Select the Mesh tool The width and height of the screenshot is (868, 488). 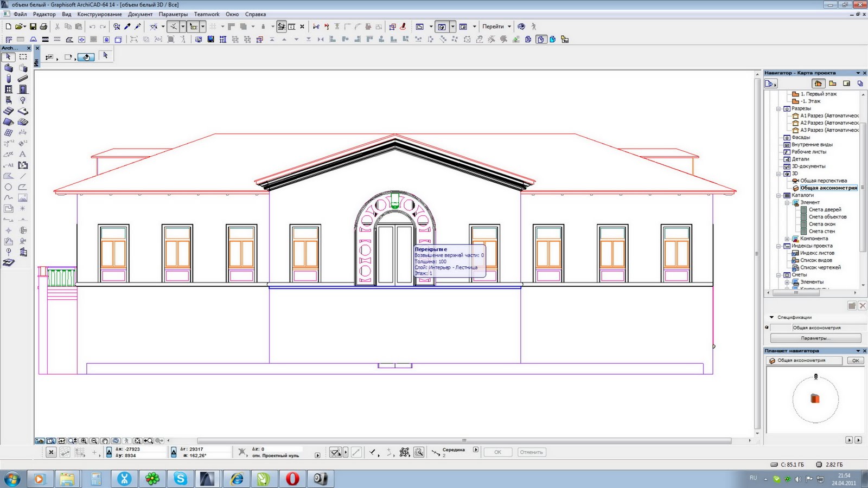(x=23, y=122)
